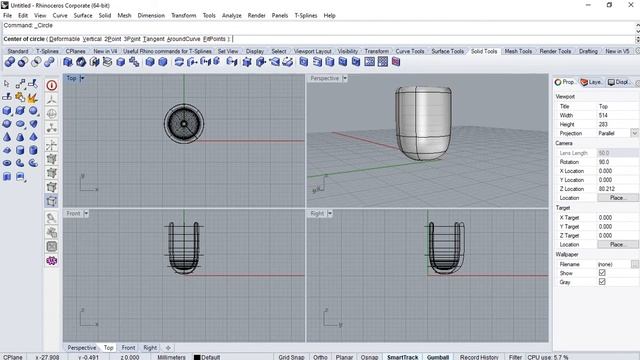640x360 pixels.
Task: Click the last pink icon in Solid Tools toolbar
Action: tap(396, 62)
